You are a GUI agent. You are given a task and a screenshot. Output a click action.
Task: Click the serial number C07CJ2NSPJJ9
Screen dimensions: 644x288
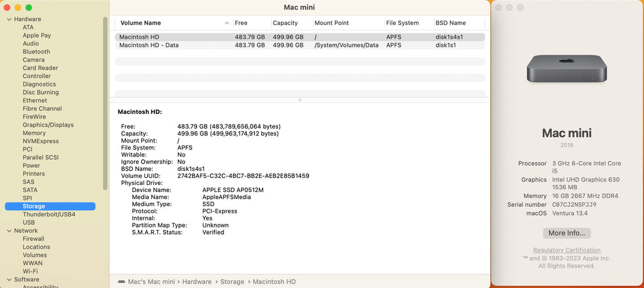click(x=574, y=205)
